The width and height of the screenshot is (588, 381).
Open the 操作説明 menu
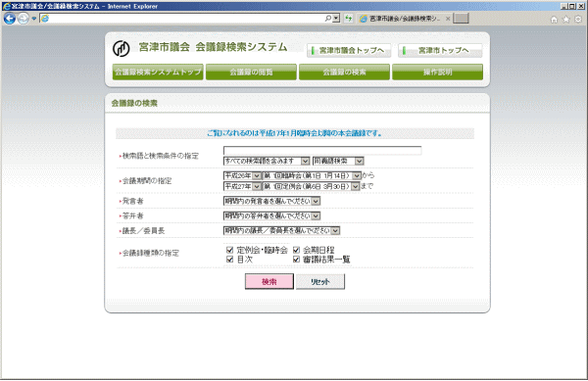coord(438,71)
